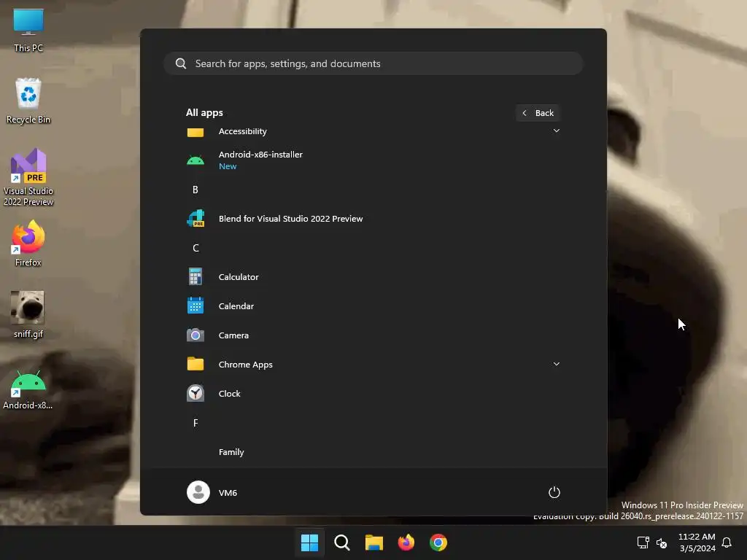747x560 pixels.
Task: Expand the Accessibility folder chevron
Action: click(x=556, y=131)
